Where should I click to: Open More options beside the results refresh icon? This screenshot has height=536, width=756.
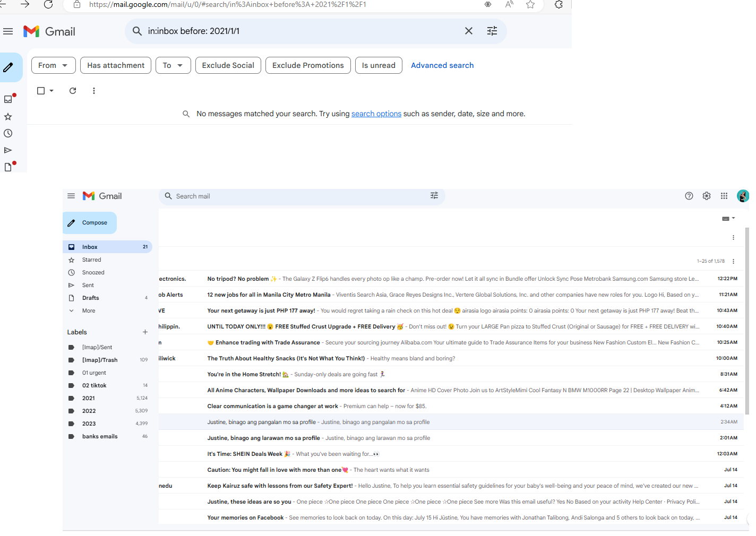point(94,91)
